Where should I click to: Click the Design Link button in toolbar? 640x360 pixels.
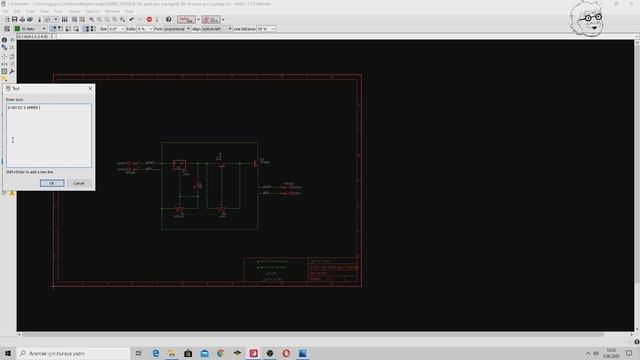(186, 19)
